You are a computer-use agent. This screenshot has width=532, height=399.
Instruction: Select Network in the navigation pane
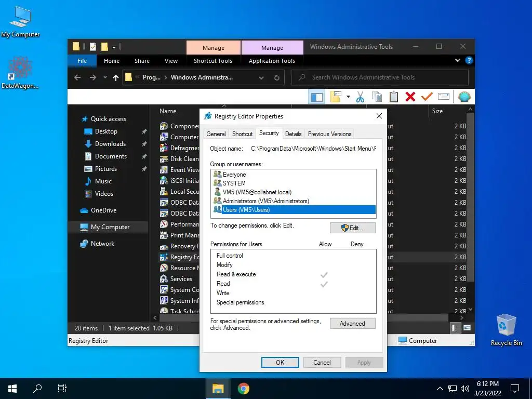coord(102,244)
